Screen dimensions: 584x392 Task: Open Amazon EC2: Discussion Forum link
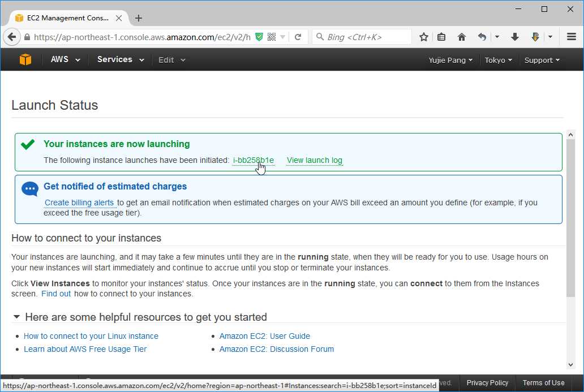click(x=276, y=349)
